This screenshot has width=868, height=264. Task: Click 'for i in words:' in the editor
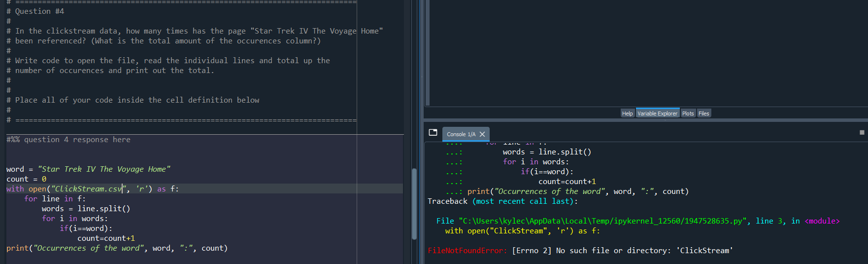click(75, 219)
